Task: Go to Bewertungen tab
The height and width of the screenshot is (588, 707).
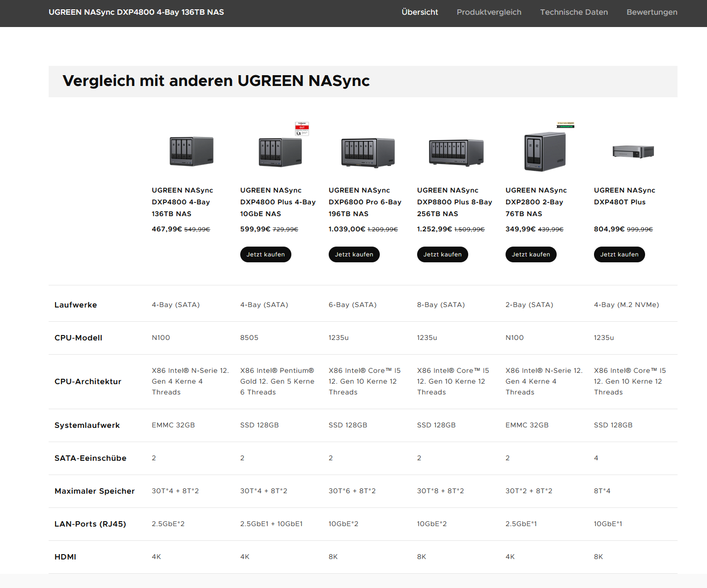Action: tap(652, 12)
